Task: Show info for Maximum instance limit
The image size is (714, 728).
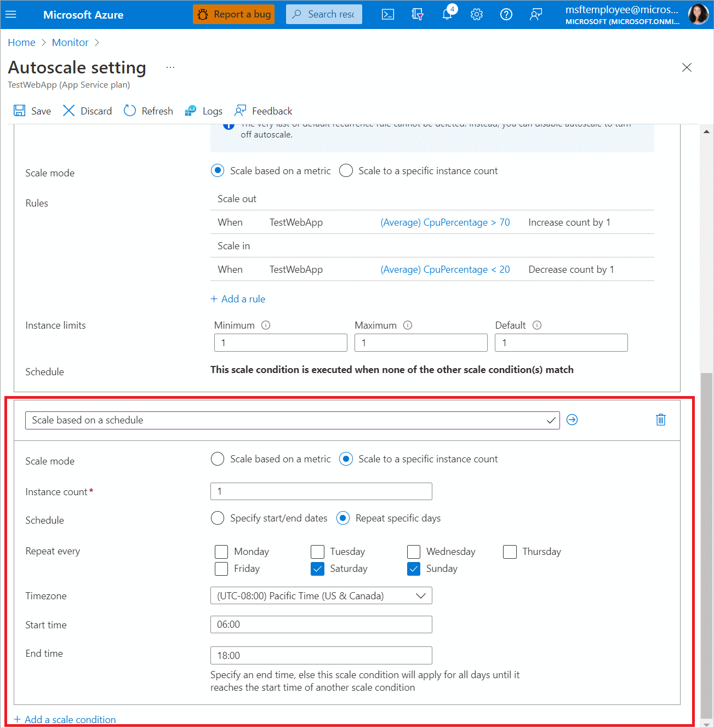Action: point(408,325)
